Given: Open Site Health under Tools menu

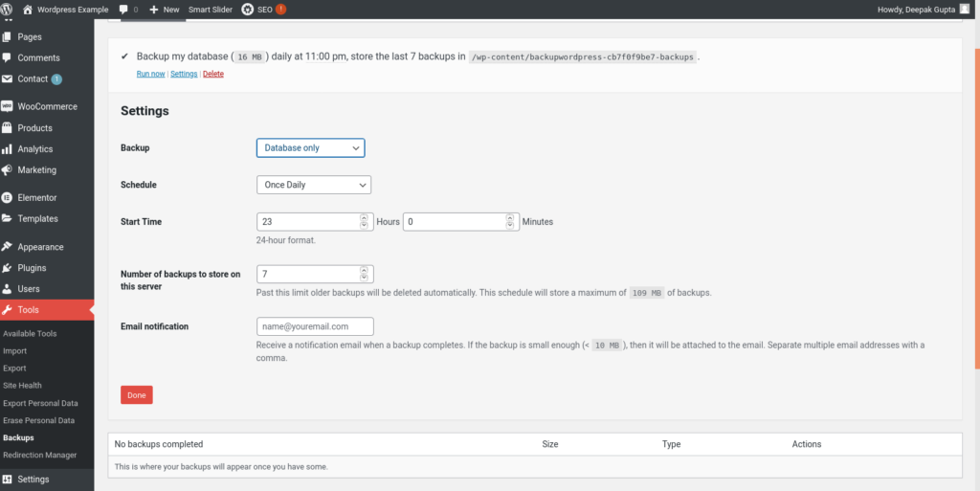Looking at the screenshot, I should tap(22, 386).
